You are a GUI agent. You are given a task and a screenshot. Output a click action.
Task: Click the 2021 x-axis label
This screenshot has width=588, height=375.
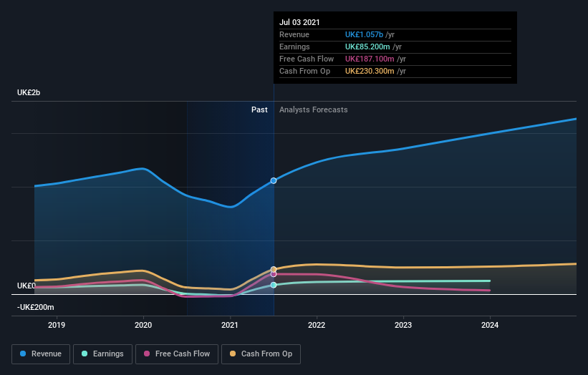[x=230, y=325]
